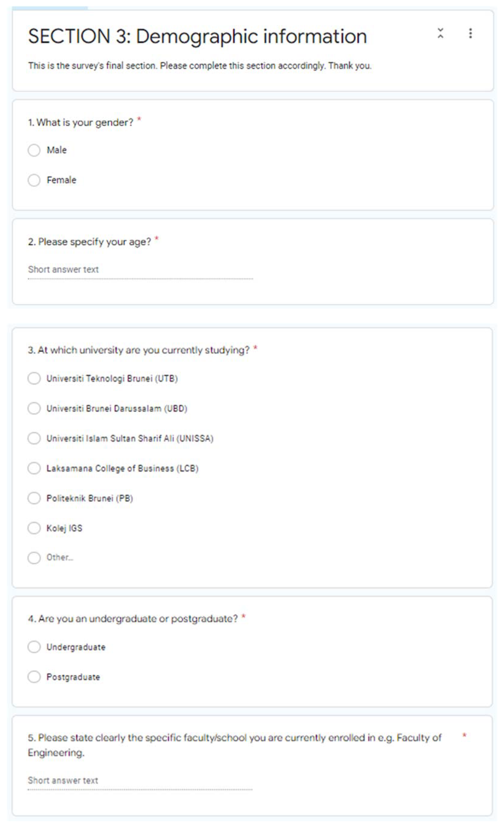This screenshot has width=504, height=826.
Task: Mark yourself as Postgraduate
Action: (x=34, y=677)
